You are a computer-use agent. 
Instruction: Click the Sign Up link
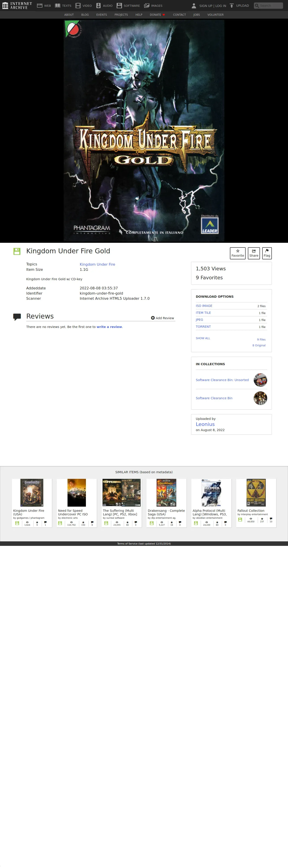pyautogui.click(x=206, y=6)
